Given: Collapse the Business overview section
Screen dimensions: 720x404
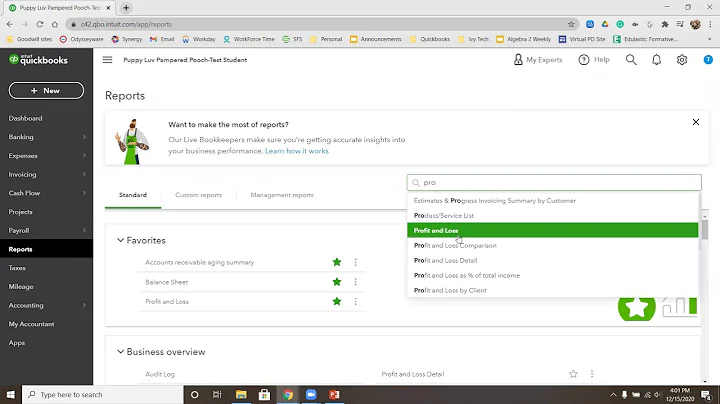Looking at the screenshot, I should coord(120,352).
